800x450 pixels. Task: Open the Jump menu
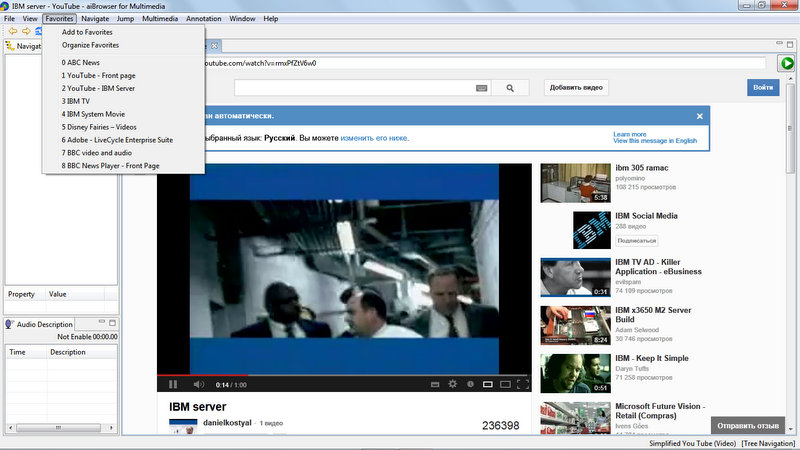click(x=125, y=18)
